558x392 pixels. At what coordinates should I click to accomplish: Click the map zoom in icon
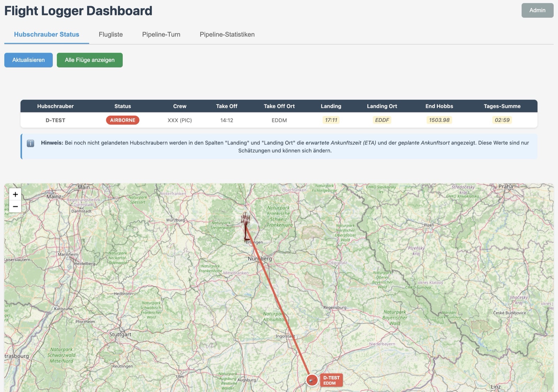point(15,194)
